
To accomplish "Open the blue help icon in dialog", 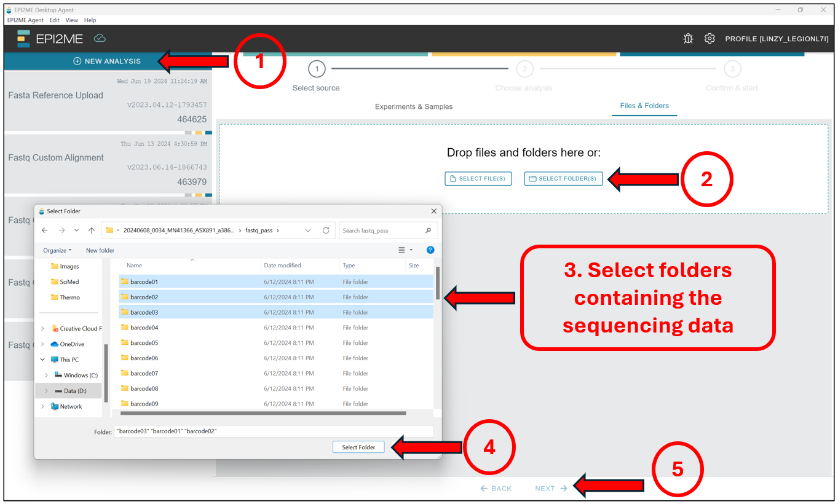I will (x=430, y=250).
